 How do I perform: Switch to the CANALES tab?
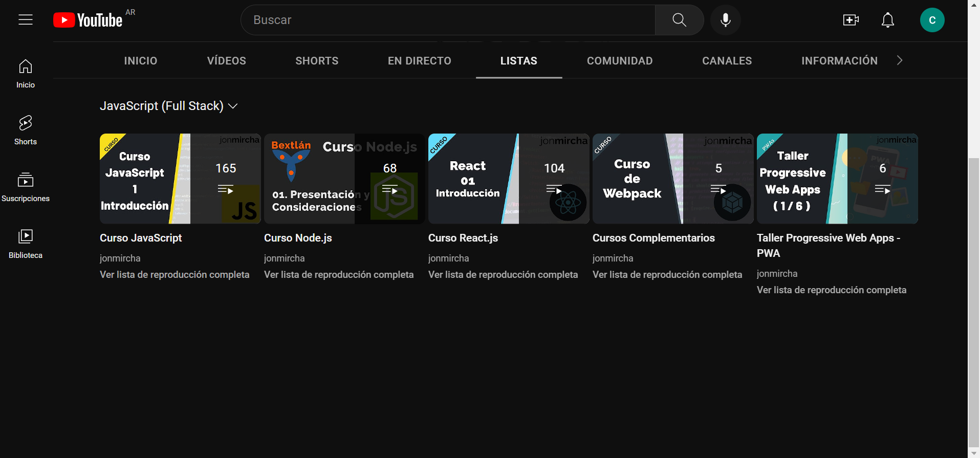(x=727, y=61)
